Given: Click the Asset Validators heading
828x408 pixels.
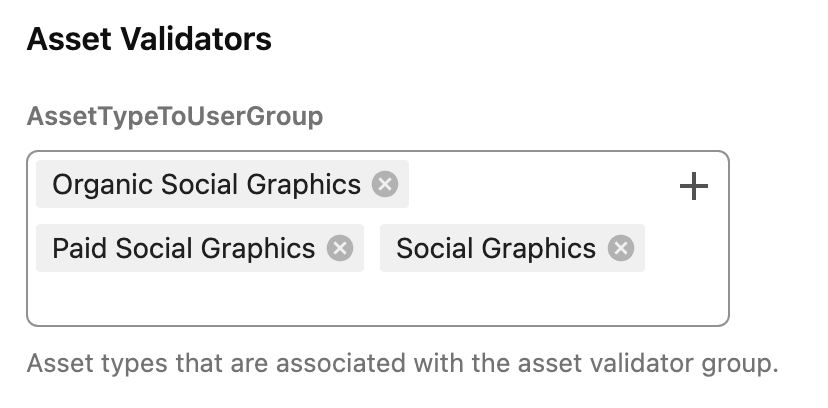Looking at the screenshot, I should click(x=149, y=40).
